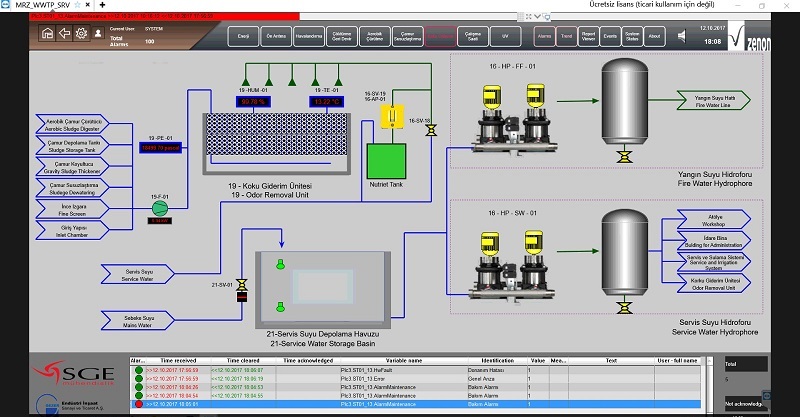Sort alarms by Variable name column
This screenshot has width=800, height=417.
tap(404, 360)
